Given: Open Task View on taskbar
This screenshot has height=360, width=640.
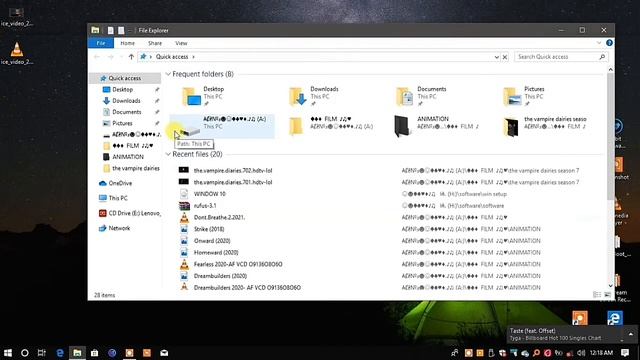Looking at the screenshot, I should (x=42, y=353).
